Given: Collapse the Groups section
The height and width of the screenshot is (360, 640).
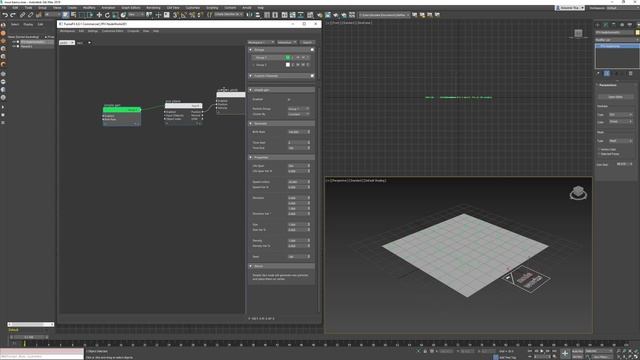Looking at the screenshot, I should point(251,50).
